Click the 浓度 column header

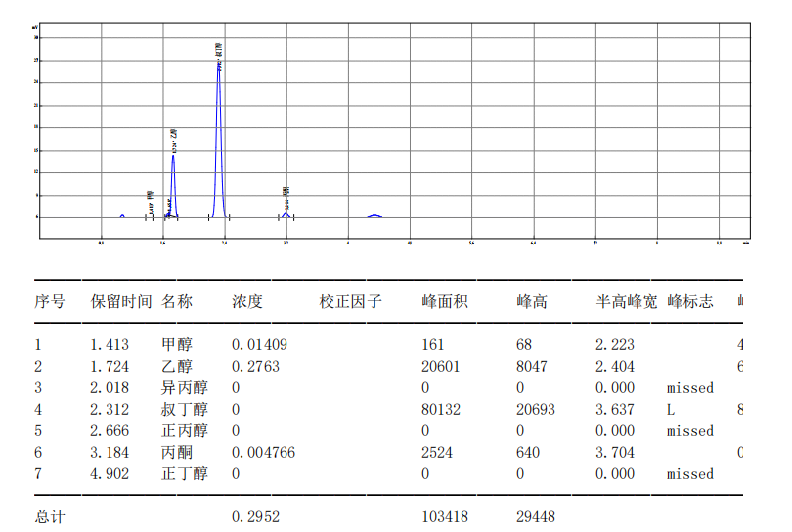[247, 302]
